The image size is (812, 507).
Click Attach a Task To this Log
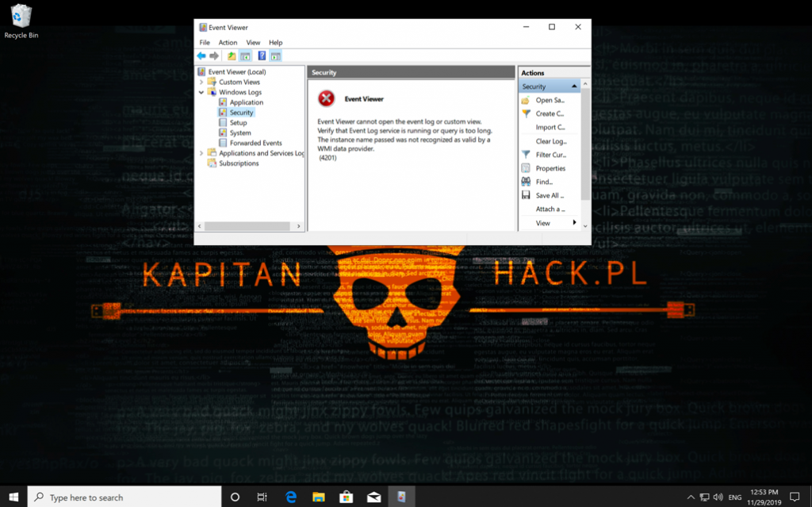pyautogui.click(x=550, y=209)
